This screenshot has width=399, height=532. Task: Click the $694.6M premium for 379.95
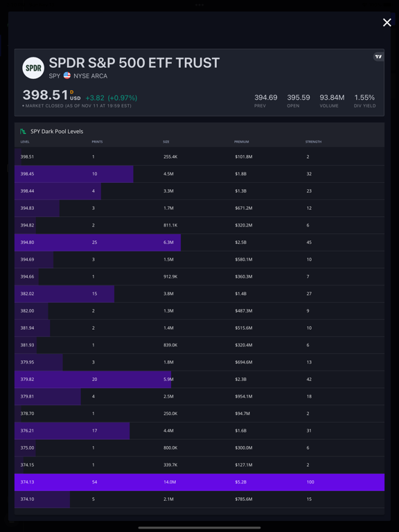(x=244, y=362)
